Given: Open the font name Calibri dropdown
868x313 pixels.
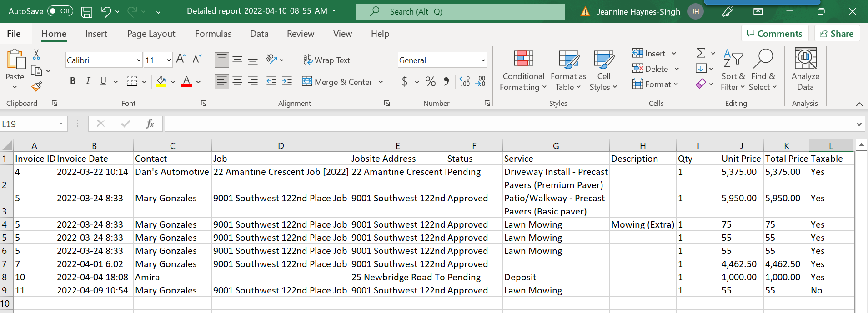Looking at the screenshot, I should point(139,60).
